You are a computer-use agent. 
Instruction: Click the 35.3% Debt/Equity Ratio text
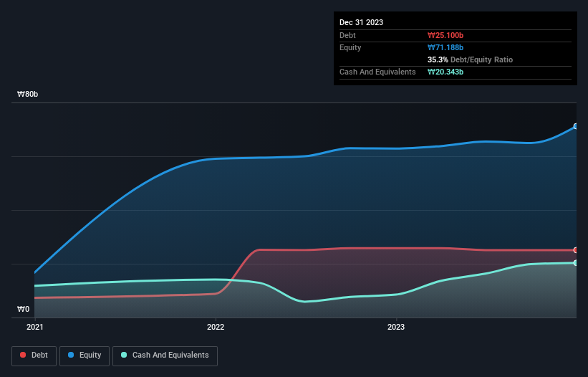(x=470, y=59)
